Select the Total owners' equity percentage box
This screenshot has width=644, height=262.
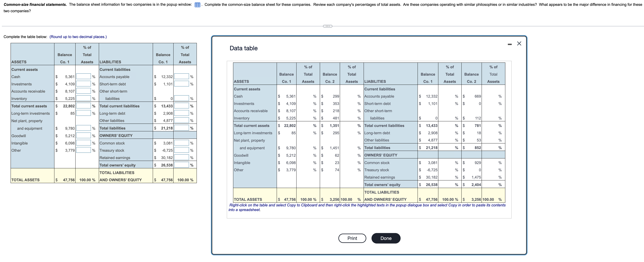click(x=181, y=165)
